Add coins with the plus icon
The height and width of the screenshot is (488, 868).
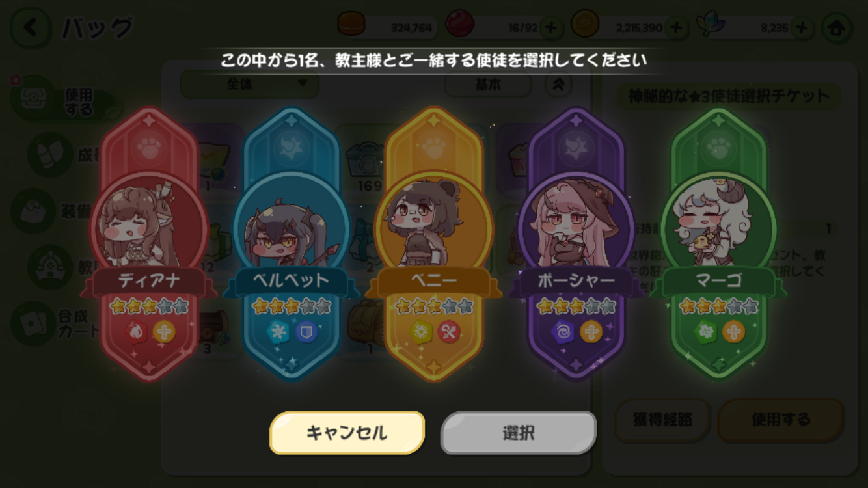pyautogui.click(x=676, y=27)
